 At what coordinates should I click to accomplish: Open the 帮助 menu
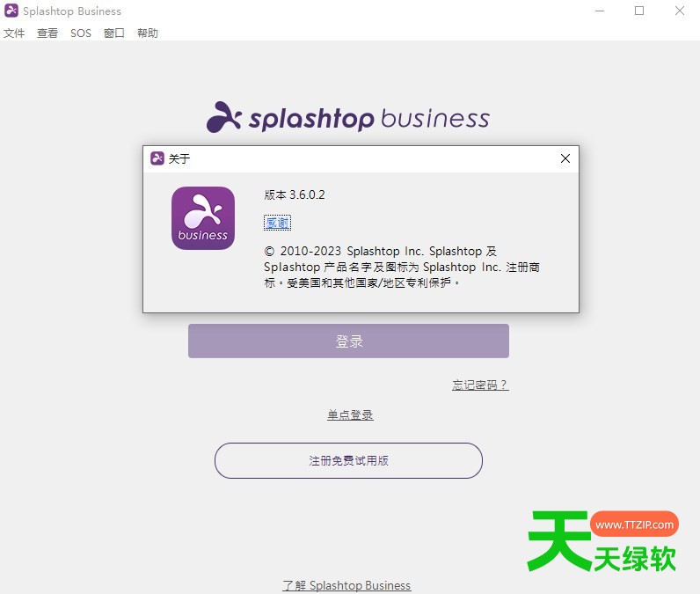pos(148,33)
